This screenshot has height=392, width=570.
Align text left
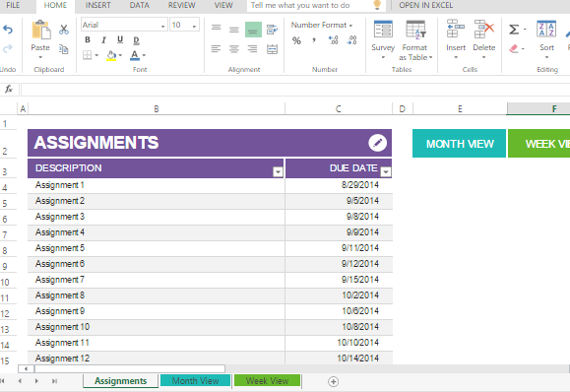216,49
